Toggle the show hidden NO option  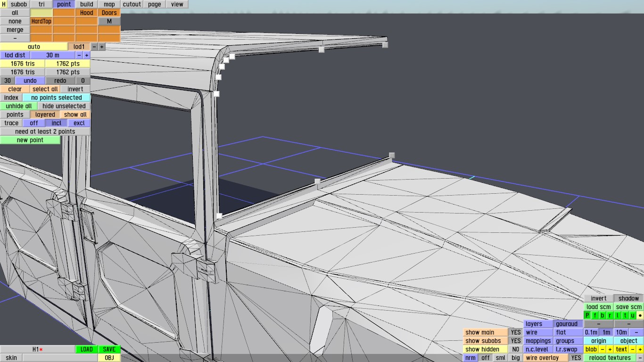pos(516,349)
